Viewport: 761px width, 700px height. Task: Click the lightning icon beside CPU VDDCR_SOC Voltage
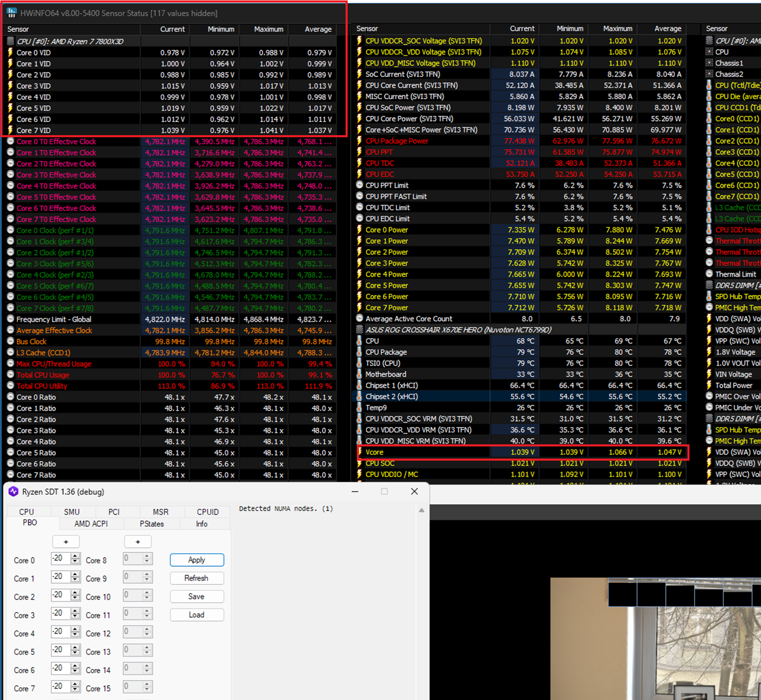point(359,41)
